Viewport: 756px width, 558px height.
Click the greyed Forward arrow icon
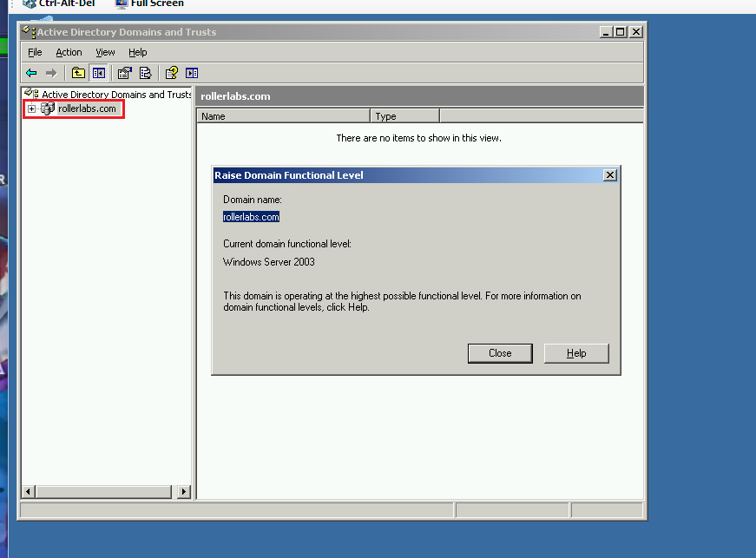51,73
